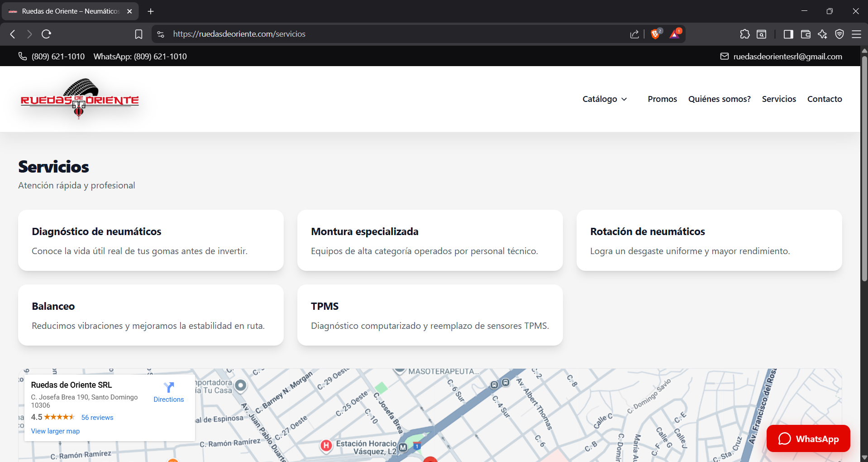Open the View larger map link
Viewport: 868px width, 462px height.
[x=55, y=431]
